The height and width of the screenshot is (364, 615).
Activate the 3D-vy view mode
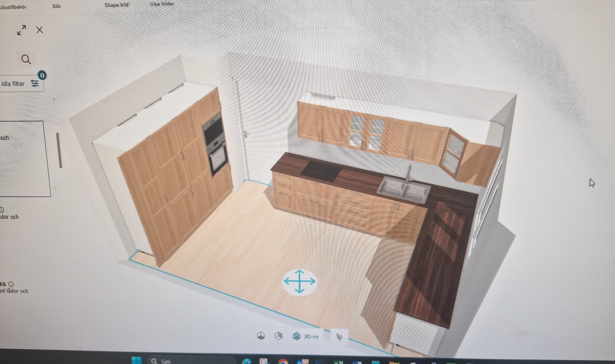coord(306,336)
